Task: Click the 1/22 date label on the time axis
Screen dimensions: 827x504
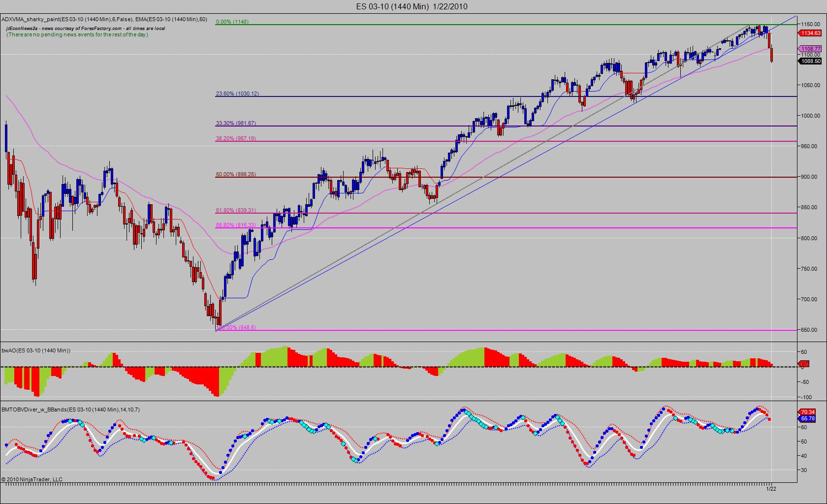Action: 771,488
